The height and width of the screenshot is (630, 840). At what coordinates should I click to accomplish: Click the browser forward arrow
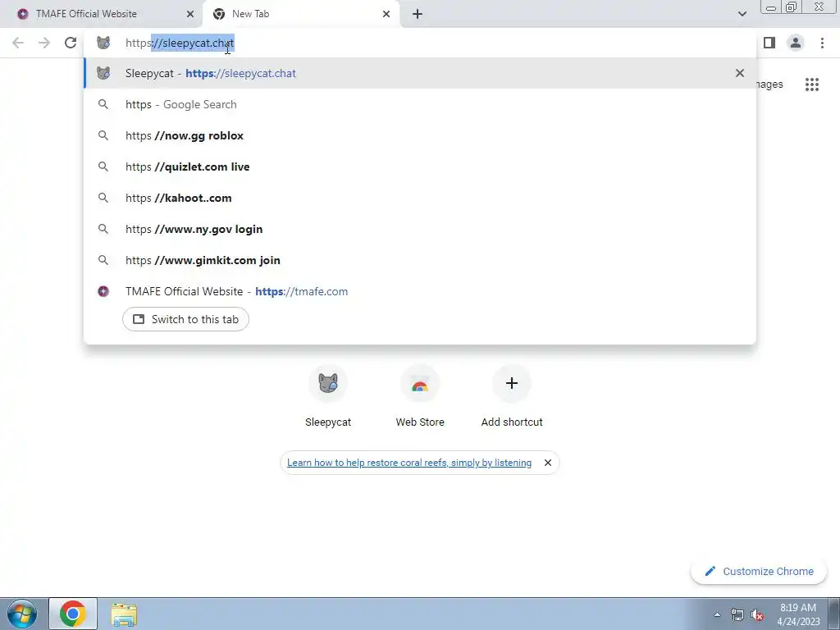click(x=44, y=43)
